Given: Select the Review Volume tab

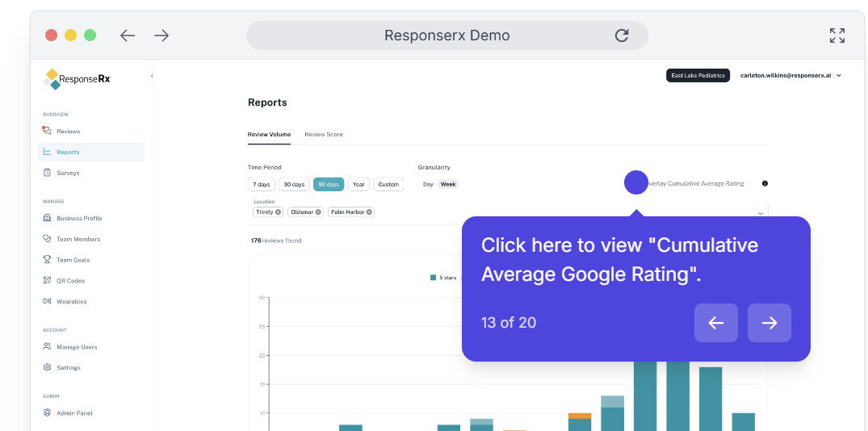Looking at the screenshot, I should [x=269, y=135].
